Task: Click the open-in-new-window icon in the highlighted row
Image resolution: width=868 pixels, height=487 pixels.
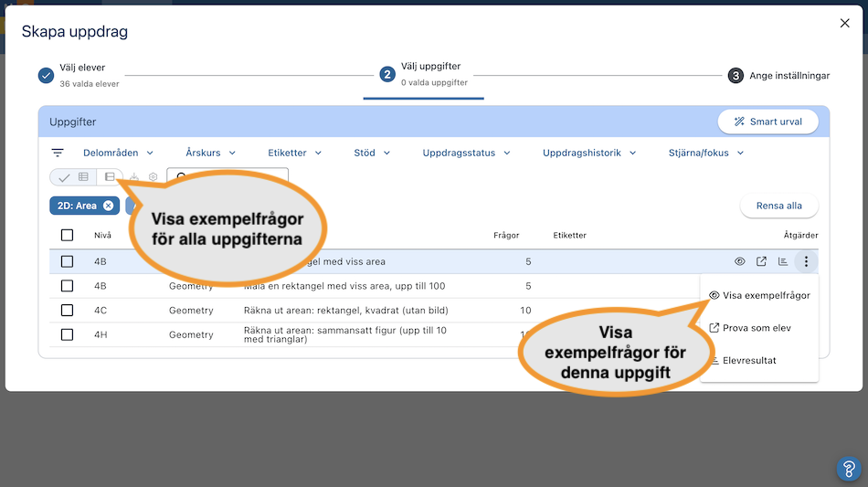Action: tap(761, 261)
